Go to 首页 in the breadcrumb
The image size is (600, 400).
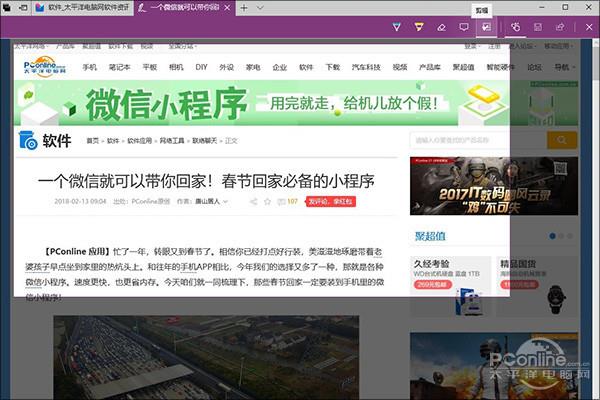(x=92, y=141)
